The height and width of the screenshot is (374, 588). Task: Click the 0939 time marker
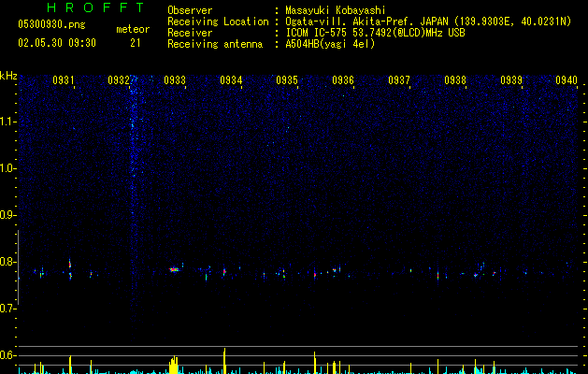point(511,80)
